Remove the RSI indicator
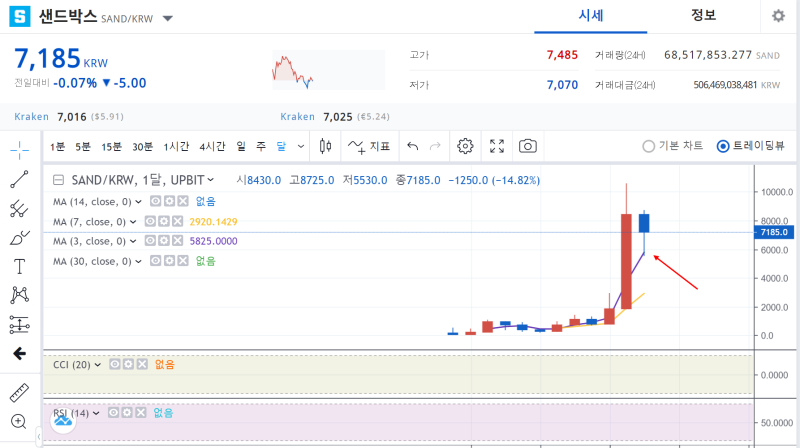 point(141,412)
